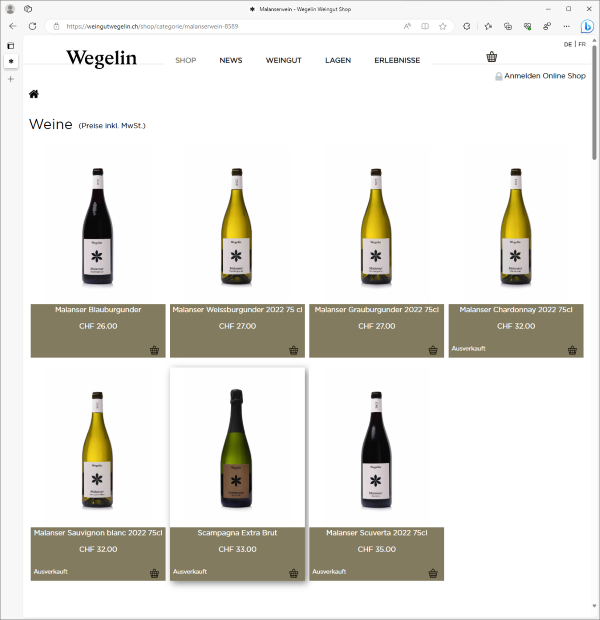Open Malanser Chardonnay 2022 bottle image
Viewport: 600px width, 620px height.
(x=515, y=226)
